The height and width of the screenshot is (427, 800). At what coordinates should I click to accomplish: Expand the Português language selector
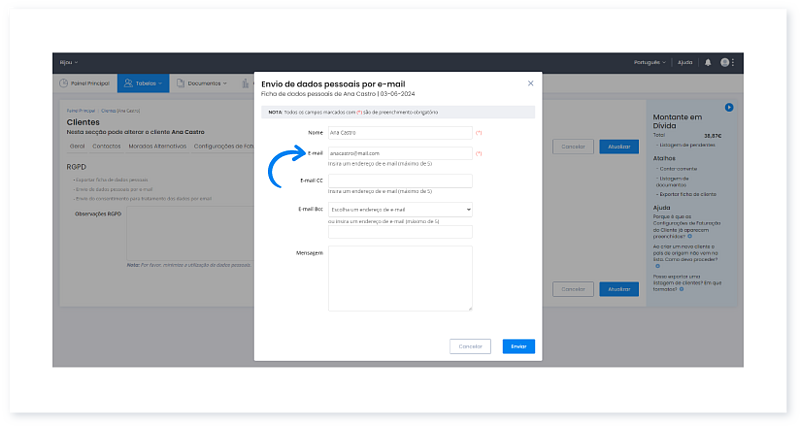(650, 62)
